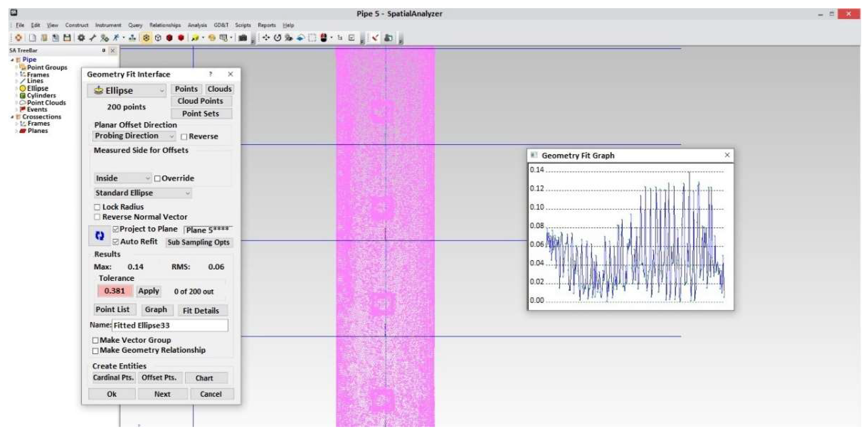This screenshot has width=868, height=434.
Task: Click the Name field containing Fitted Ellipse33
Action: coord(170,325)
